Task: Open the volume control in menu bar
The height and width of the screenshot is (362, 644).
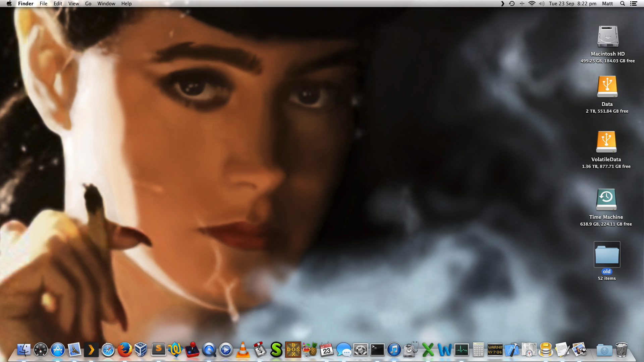Action: [x=542, y=4]
